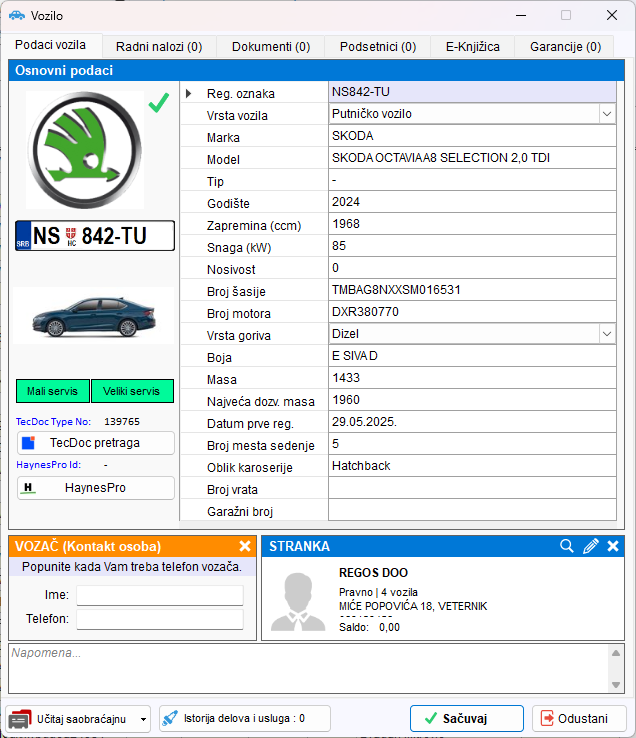Click the Broj motora field DXR380770
Screen dimensions: 636x738
[472, 312]
